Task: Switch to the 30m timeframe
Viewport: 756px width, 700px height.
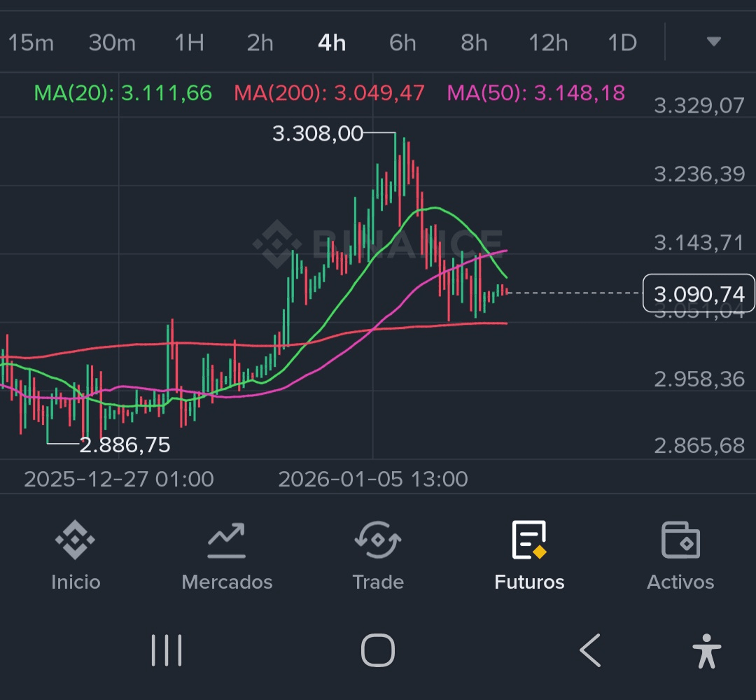Action: coord(112,43)
